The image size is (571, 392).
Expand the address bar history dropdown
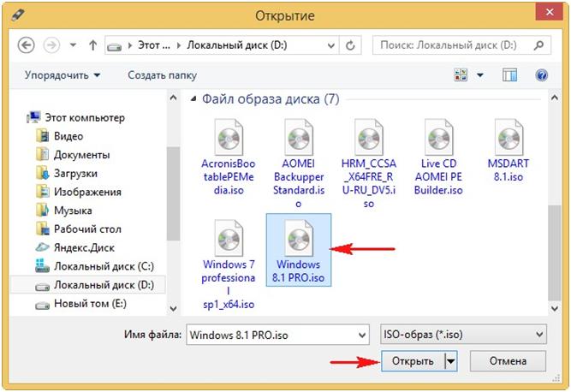point(330,45)
